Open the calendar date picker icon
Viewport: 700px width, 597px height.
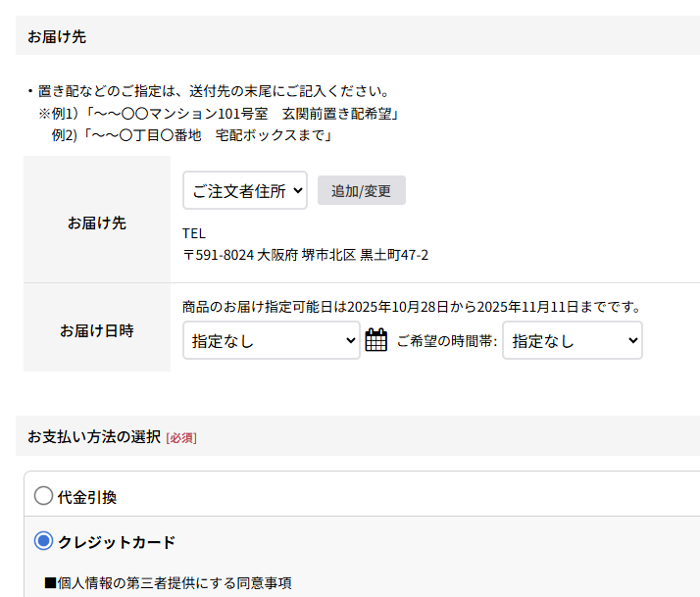[376, 340]
